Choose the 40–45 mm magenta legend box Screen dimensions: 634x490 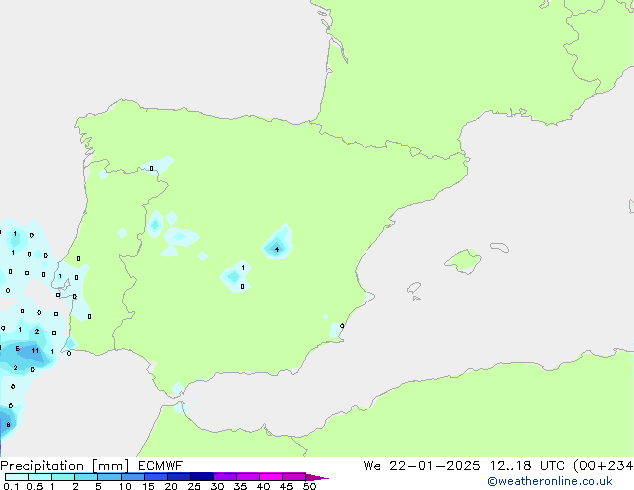point(271,477)
